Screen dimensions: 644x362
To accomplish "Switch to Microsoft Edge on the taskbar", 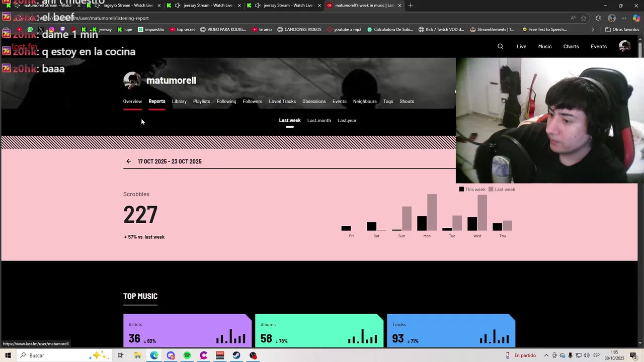I will (x=154, y=355).
